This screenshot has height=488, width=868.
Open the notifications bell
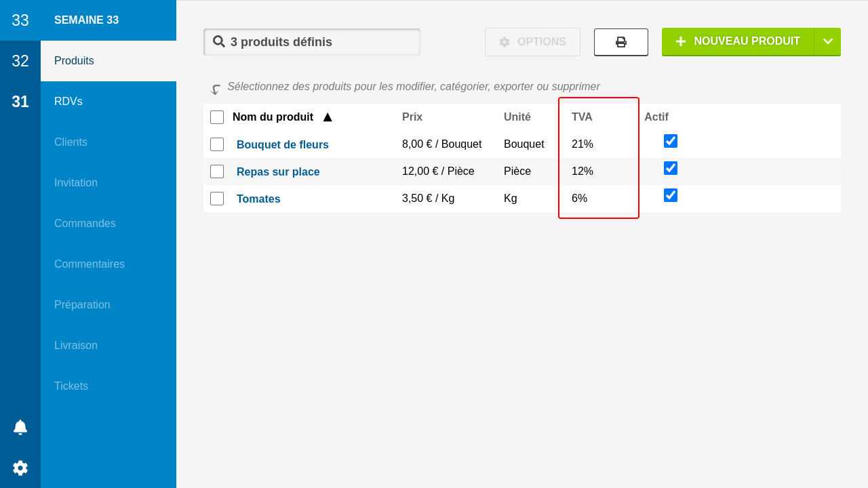point(20,427)
